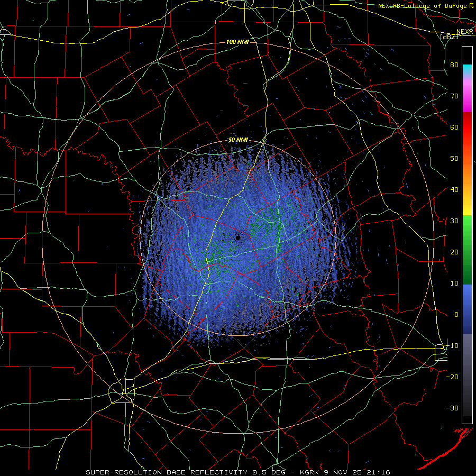Viewport: 476px width, 476px height.
Task: Click the 40 value on the dBZ scale
Action: (x=454, y=189)
